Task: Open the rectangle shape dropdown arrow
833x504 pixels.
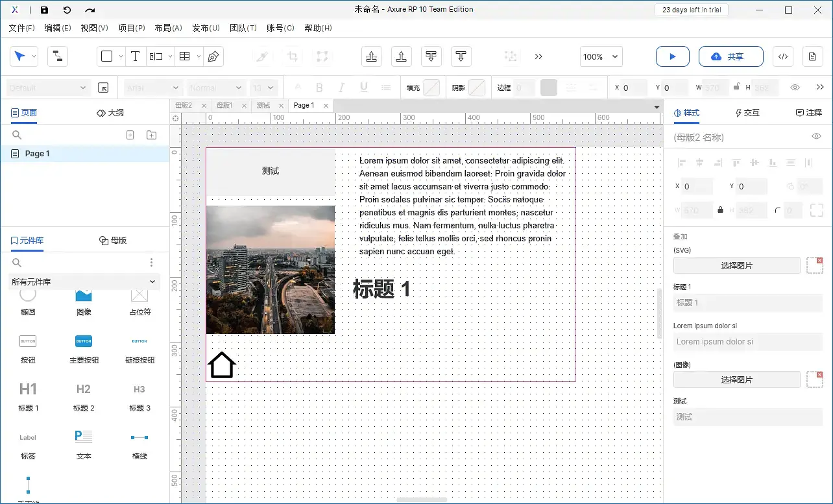Action: [x=121, y=56]
